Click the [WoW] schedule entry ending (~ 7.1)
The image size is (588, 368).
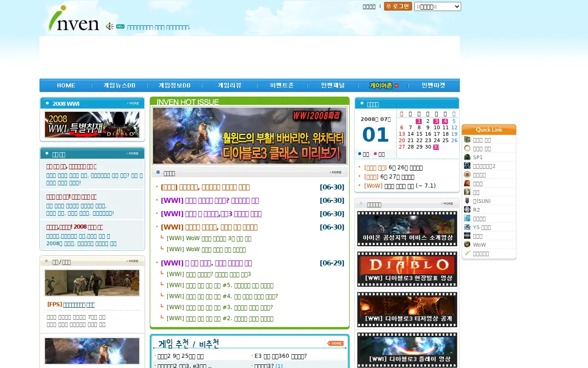tap(400, 186)
